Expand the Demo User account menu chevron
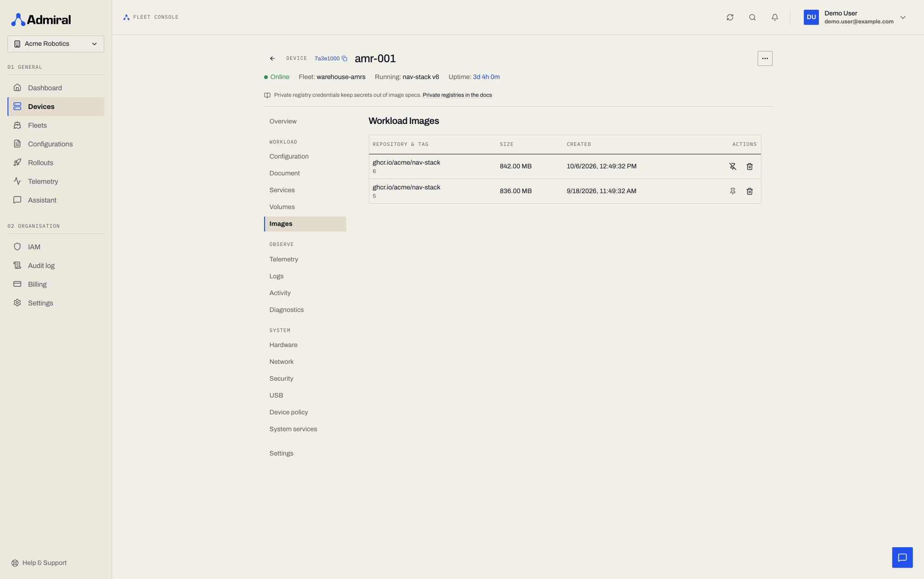Image resolution: width=924 pixels, height=579 pixels. pyautogui.click(x=903, y=17)
